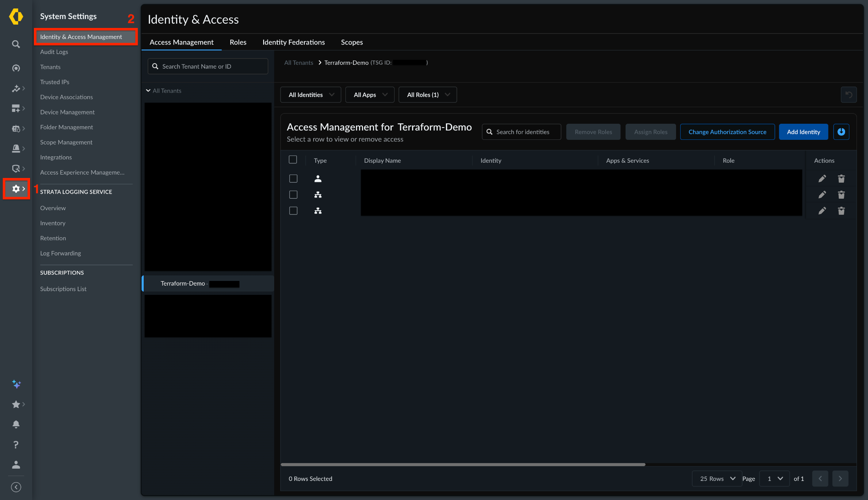Image resolution: width=868 pixels, height=500 pixels.
Task: Open Retention under Strata Logging Service
Action: point(53,238)
